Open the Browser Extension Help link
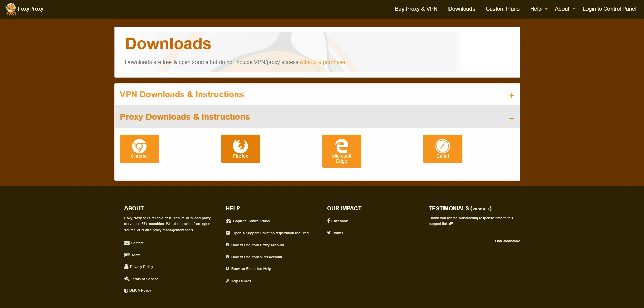This screenshot has height=308, width=644. click(251, 269)
